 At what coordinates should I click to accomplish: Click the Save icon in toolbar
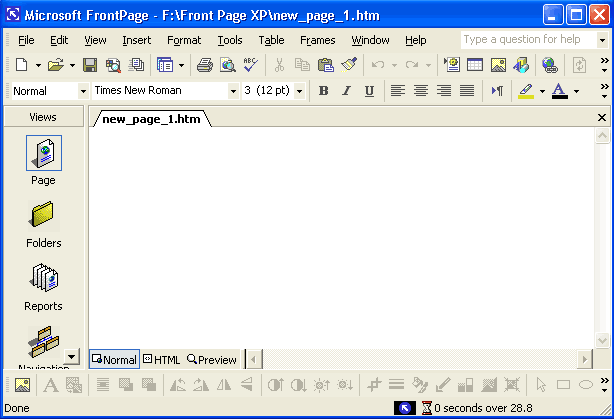[90, 65]
